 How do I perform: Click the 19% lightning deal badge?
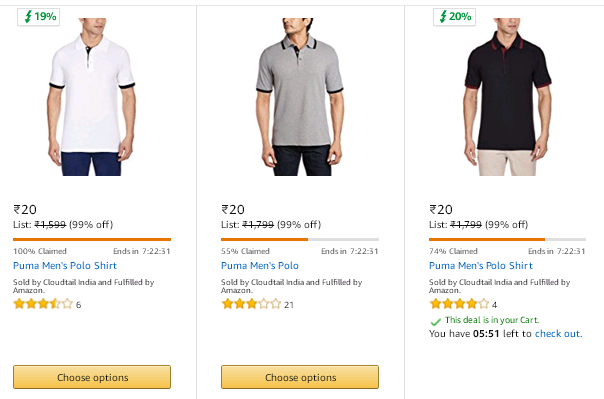(39, 17)
